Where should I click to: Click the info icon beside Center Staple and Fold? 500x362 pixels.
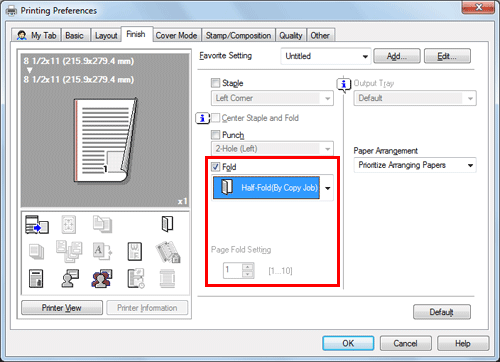click(202, 118)
